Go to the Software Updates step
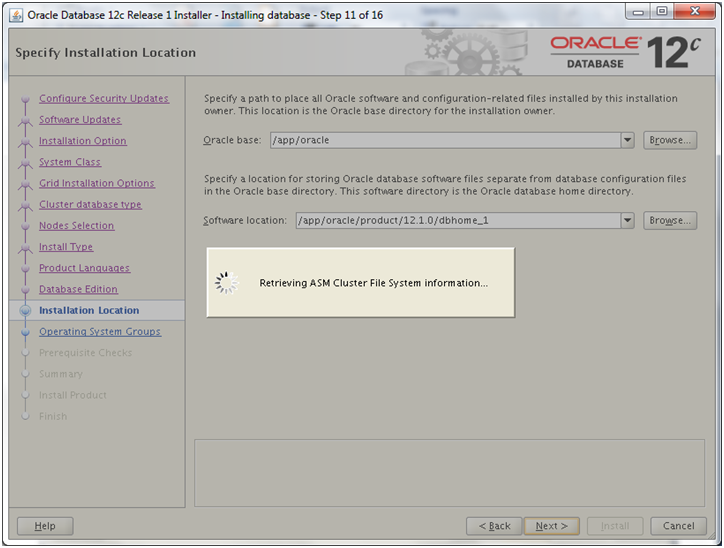This screenshot has height=548, width=724. pos(80,120)
